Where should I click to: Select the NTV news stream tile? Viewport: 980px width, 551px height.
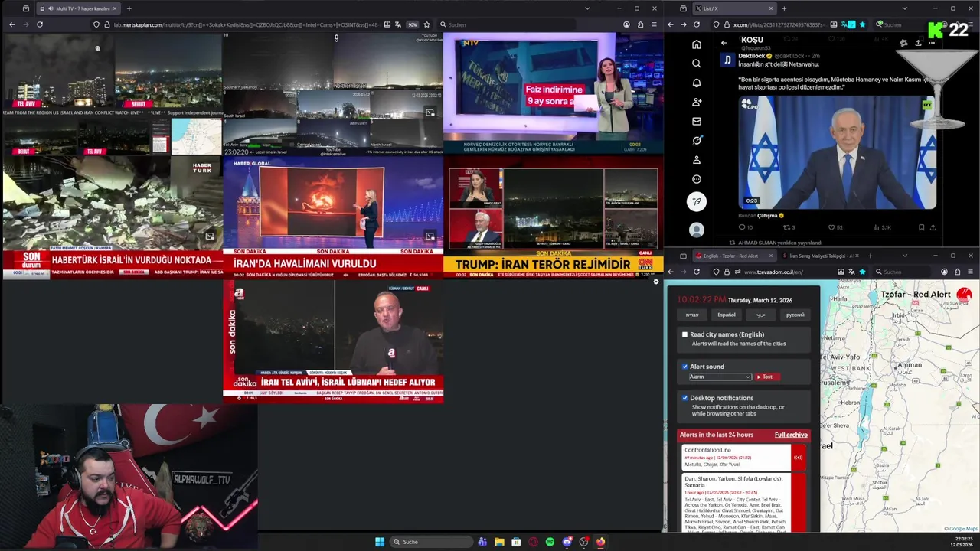point(554,93)
